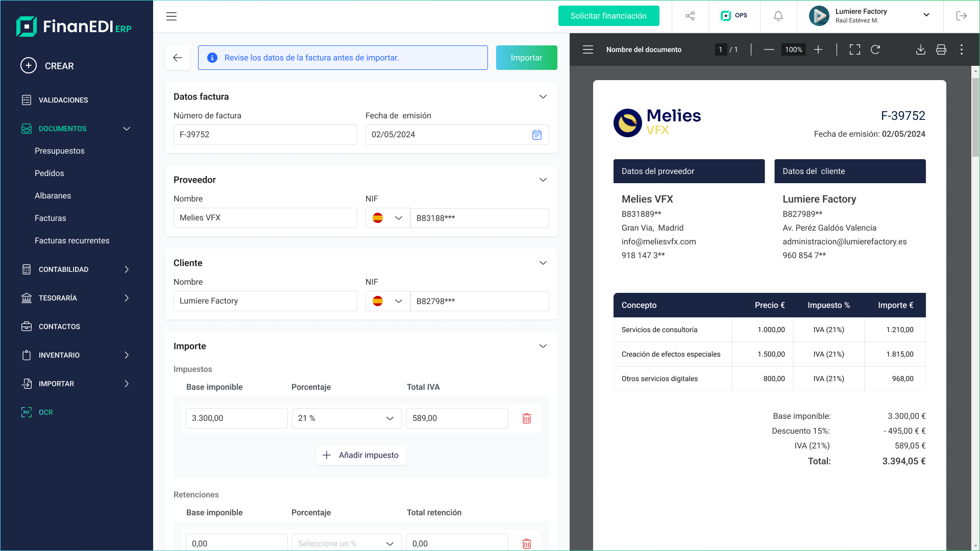Click the PDF zoom 100% field

point(794,49)
